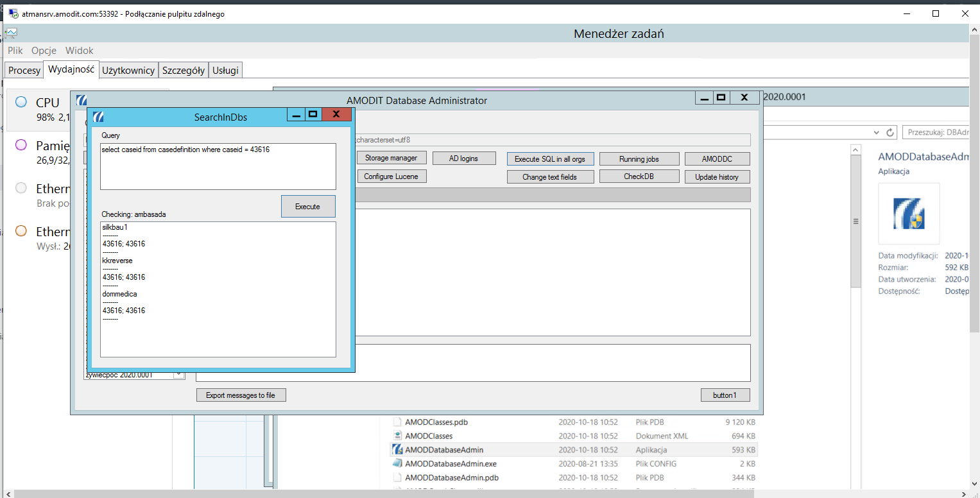The height and width of the screenshot is (498, 980).
Task: Open the Widok menu
Action: pyautogui.click(x=80, y=50)
